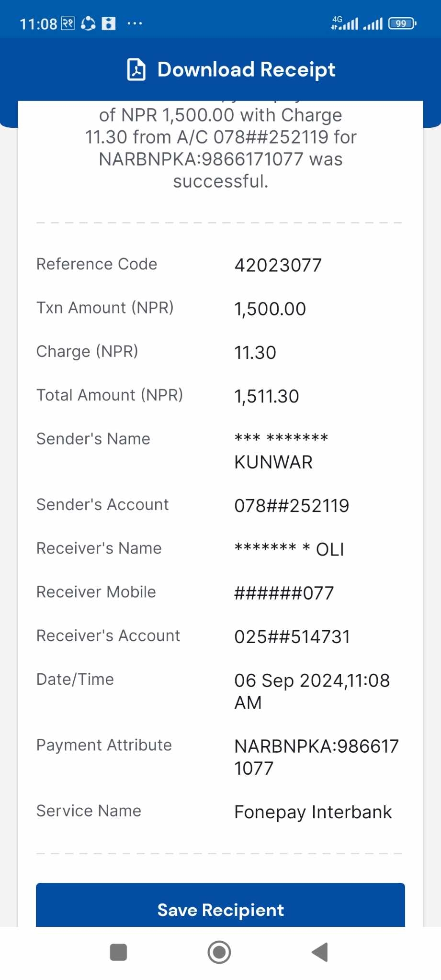Select the reference code 42023077

(278, 265)
